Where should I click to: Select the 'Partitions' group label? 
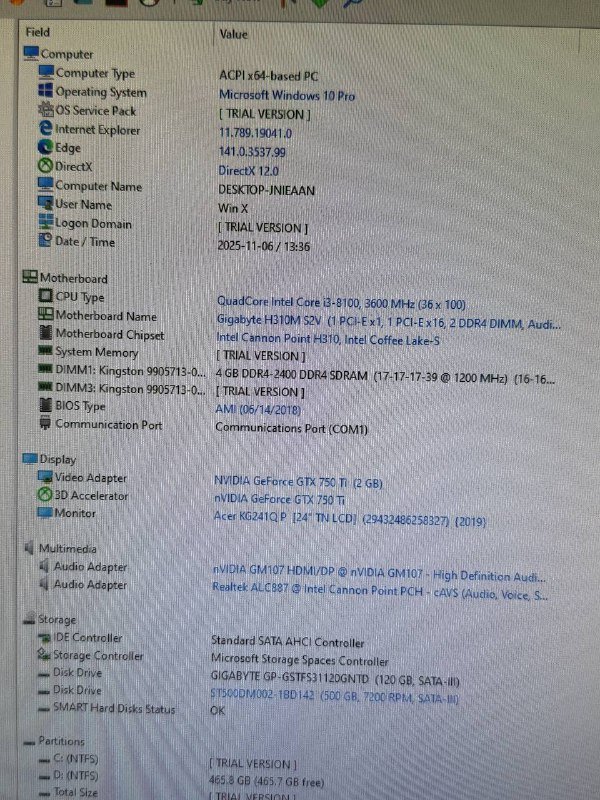tap(62, 741)
